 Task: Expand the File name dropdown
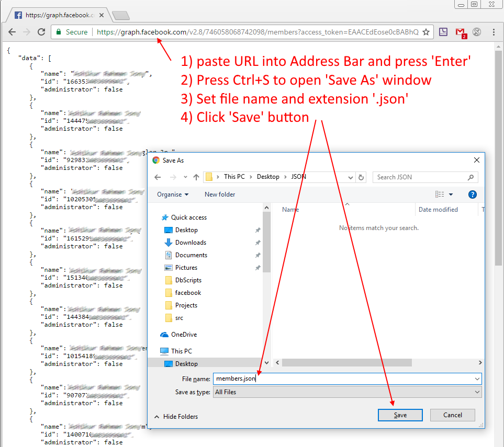(477, 379)
